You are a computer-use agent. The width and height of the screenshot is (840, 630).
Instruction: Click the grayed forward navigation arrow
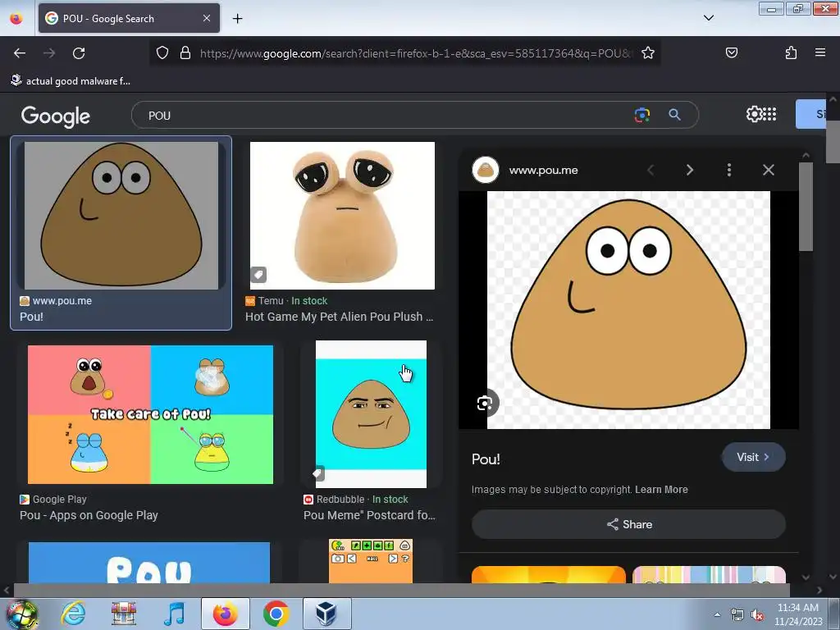click(49, 53)
